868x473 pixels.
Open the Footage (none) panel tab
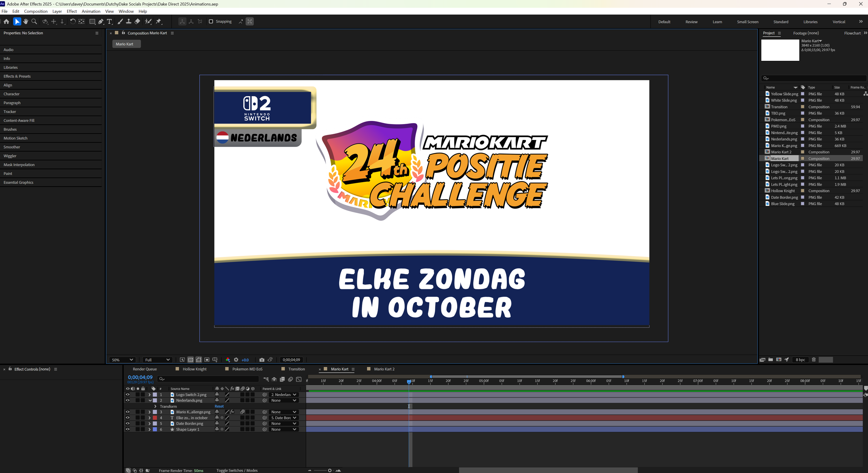pyautogui.click(x=806, y=33)
